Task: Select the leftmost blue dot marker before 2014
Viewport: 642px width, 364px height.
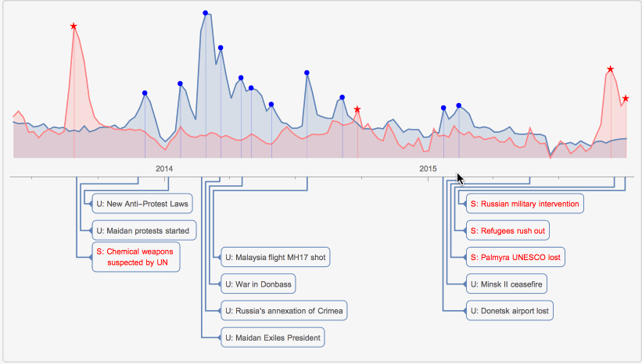Action: coord(145,93)
